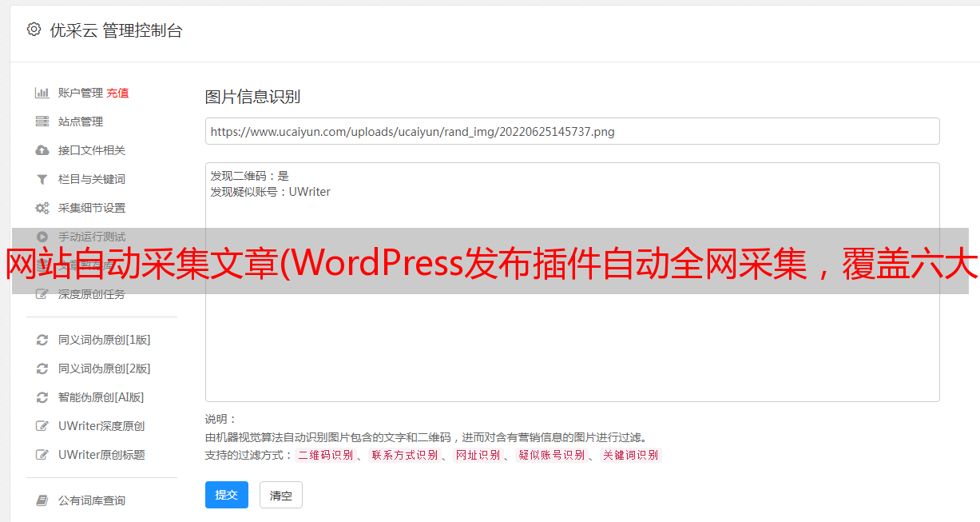This screenshot has width=980, height=522.
Task: Click the 发现疑似账号：UWriter result line
Action: (271, 192)
